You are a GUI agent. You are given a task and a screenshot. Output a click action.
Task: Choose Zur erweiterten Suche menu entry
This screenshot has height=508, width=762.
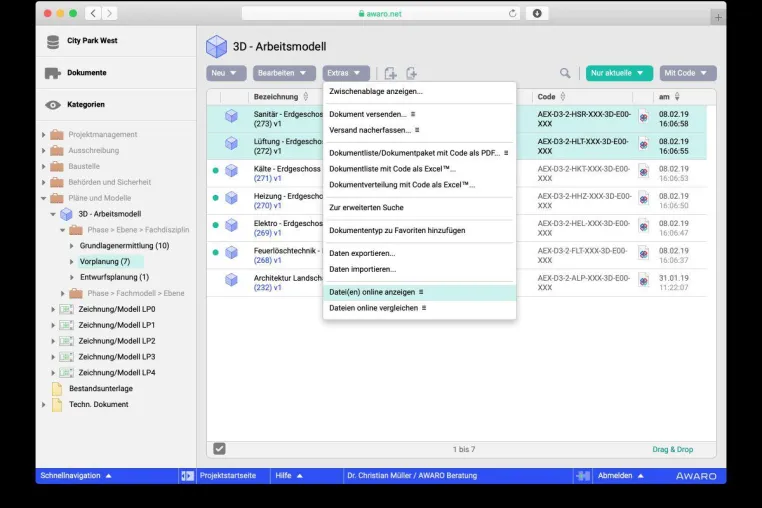coord(419,208)
